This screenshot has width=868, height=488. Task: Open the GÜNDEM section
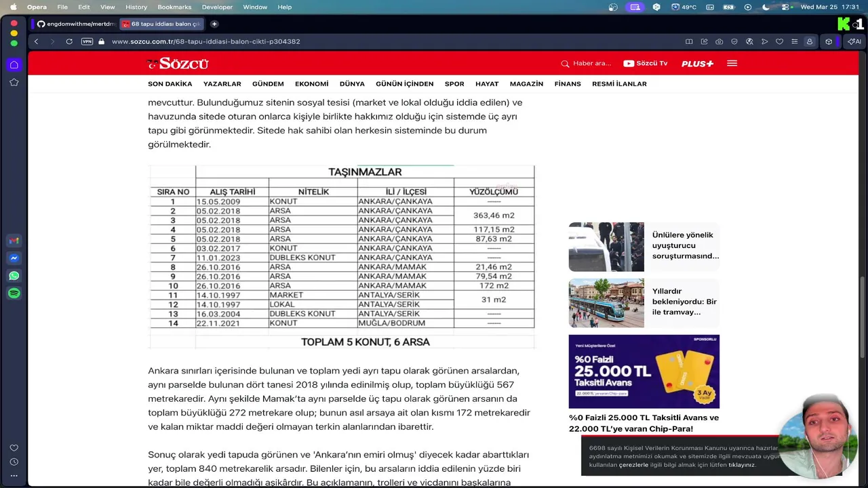(268, 84)
